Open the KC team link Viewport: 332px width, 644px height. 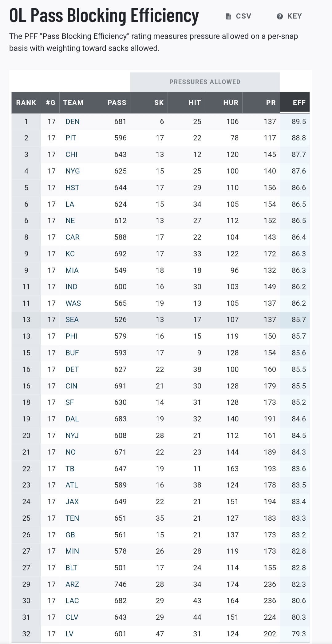click(70, 254)
